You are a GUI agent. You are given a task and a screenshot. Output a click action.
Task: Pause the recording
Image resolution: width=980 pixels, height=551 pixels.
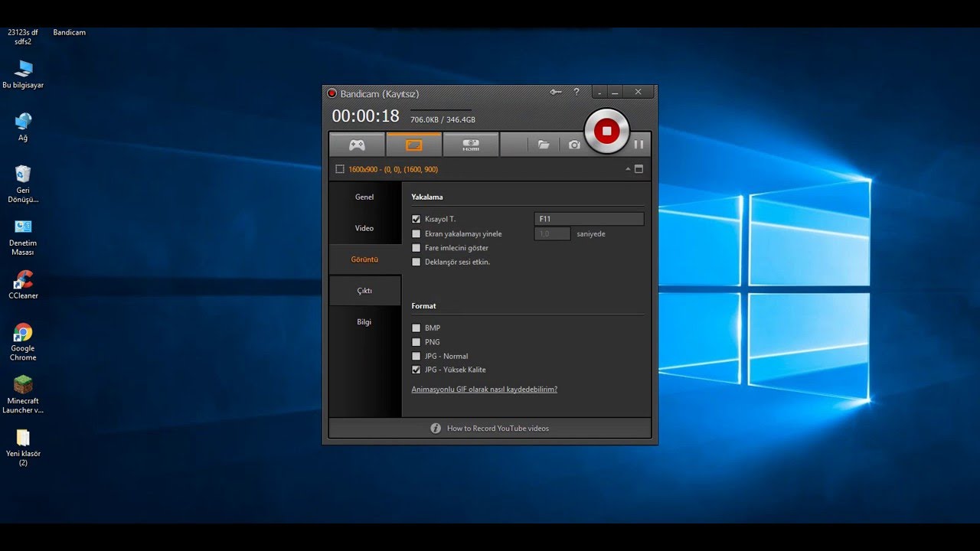(639, 144)
